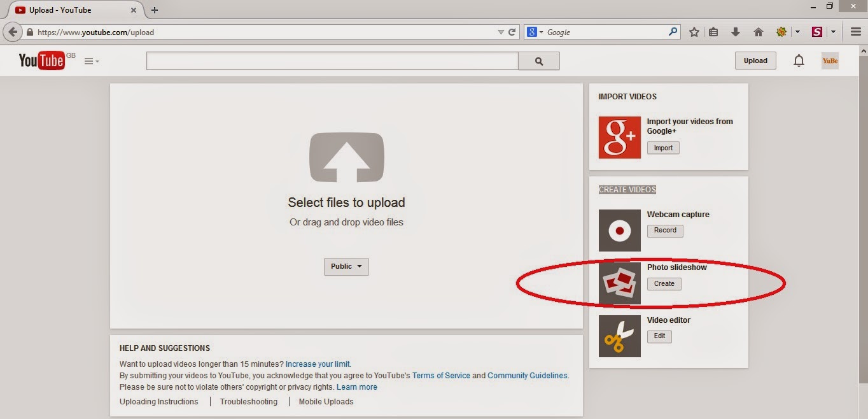868x419 pixels.
Task: Show bookmarks list icon
Action: click(x=713, y=32)
